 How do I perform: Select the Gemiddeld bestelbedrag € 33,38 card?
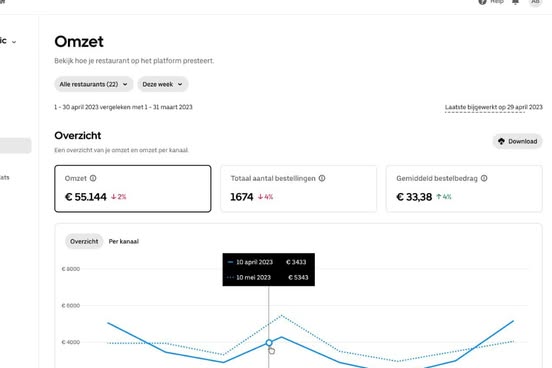coord(464,189)
